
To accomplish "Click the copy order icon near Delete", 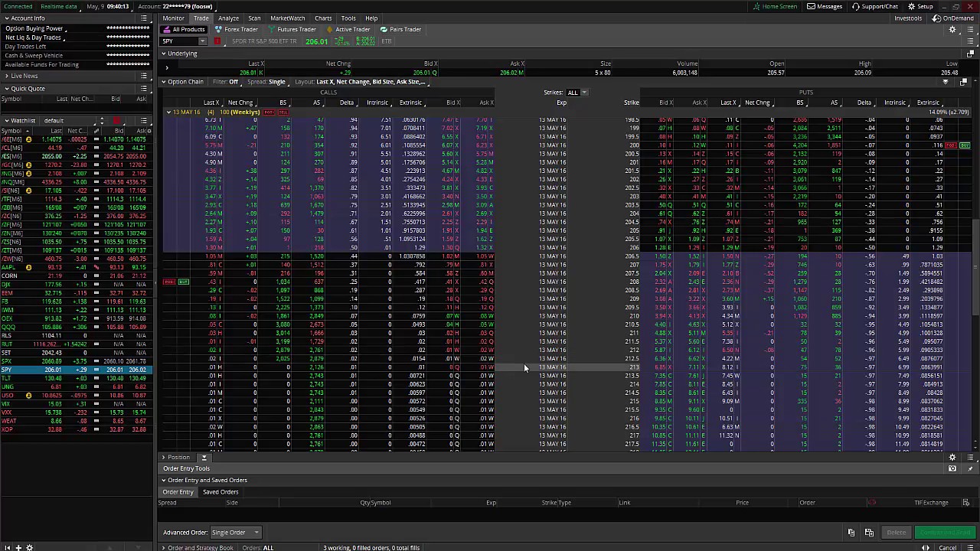I will tap(851, 533).
